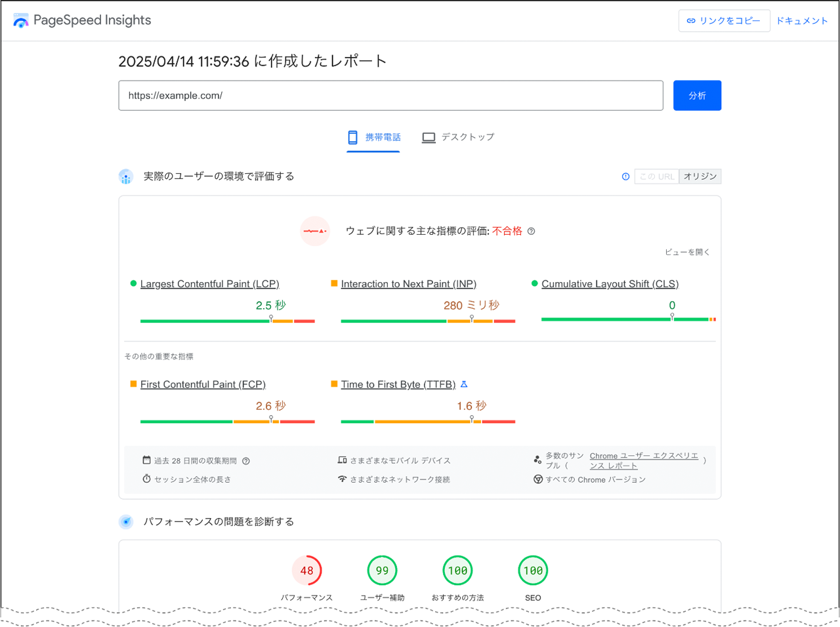Select the オリジン toggle
This screenshot has width=840, height=627.
[x=700, y=176]
